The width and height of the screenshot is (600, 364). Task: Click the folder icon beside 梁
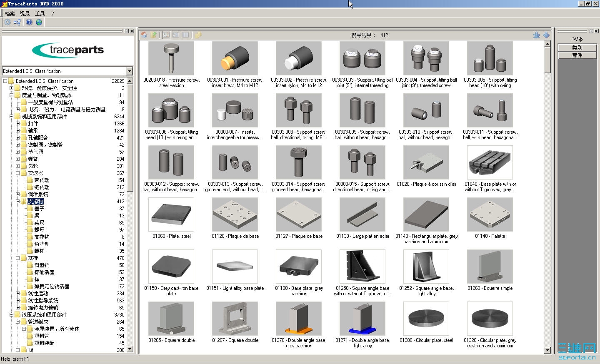(x=30, y=216)
